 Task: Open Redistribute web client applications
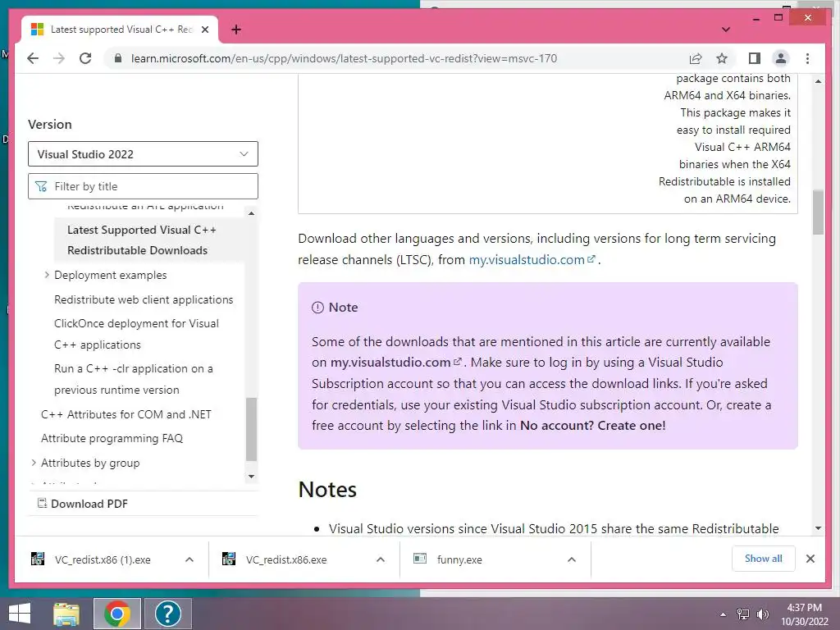point(144,299)
